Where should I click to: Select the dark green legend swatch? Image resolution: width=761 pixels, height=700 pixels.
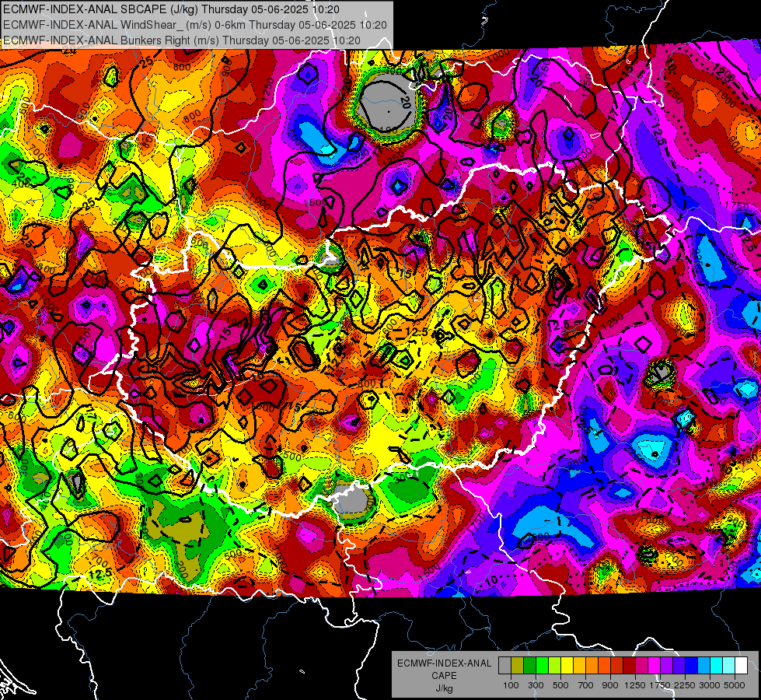click(529, 666)
